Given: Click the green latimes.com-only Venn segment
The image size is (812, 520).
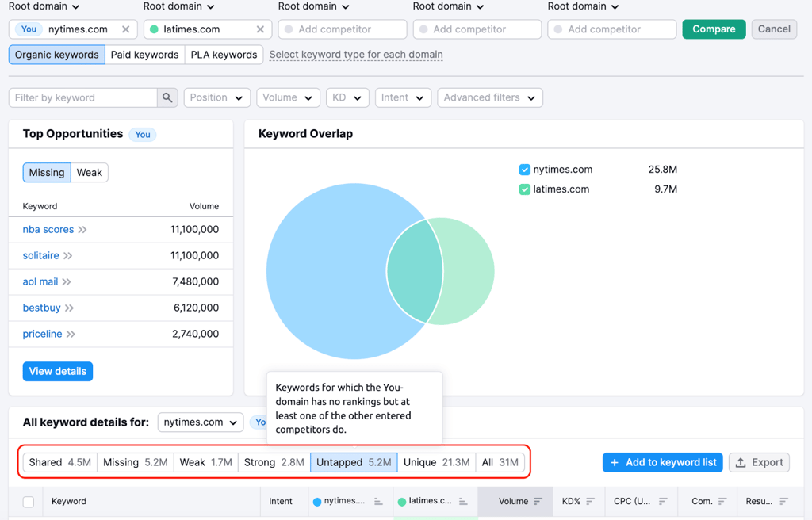Looking at the screenshot, I should click(x=469, y=271).
